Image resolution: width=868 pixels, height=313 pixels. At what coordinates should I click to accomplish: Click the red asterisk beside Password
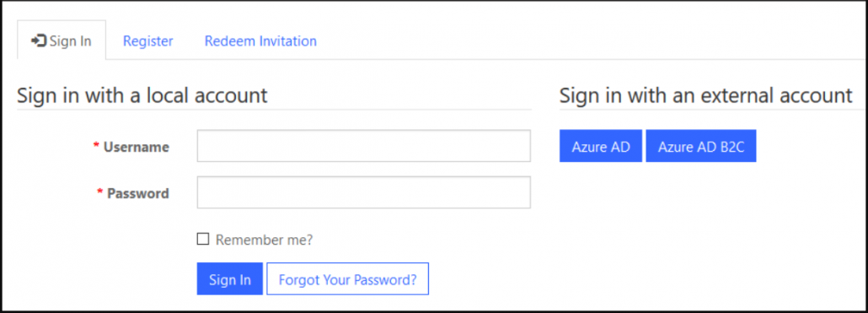[100, 192]
